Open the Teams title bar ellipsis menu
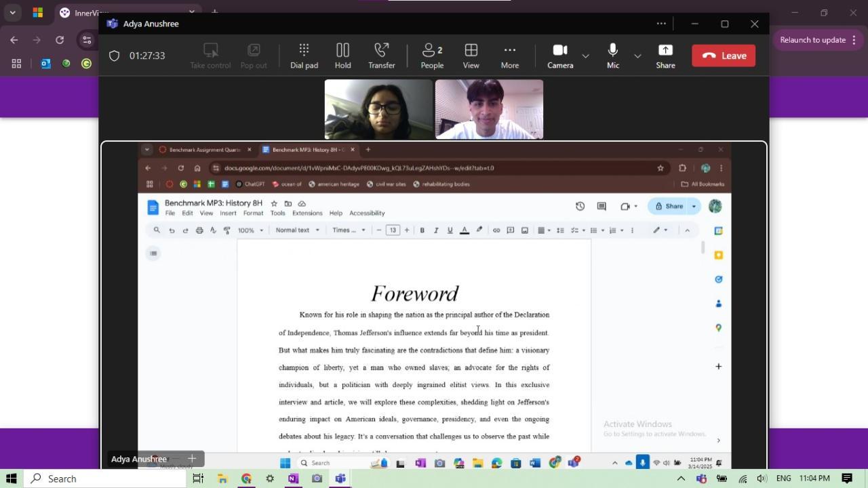Screen dimensions: 868x488 [x=661, y=24]
